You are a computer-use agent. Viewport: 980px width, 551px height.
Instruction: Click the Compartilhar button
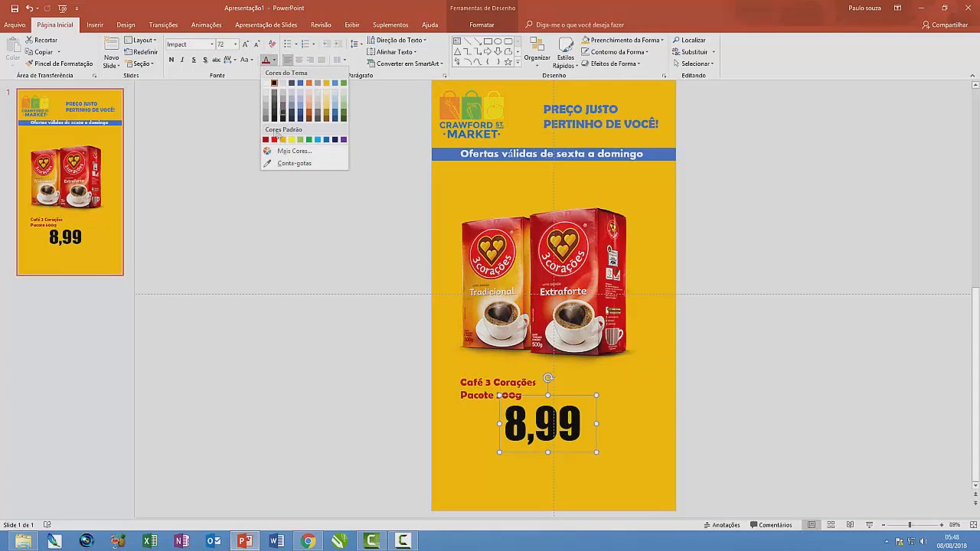(946, 24)
